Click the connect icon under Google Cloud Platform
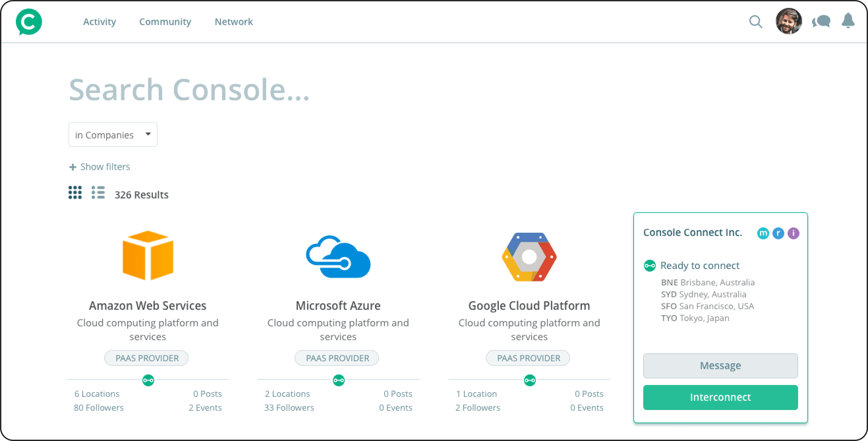 point(529,380)
